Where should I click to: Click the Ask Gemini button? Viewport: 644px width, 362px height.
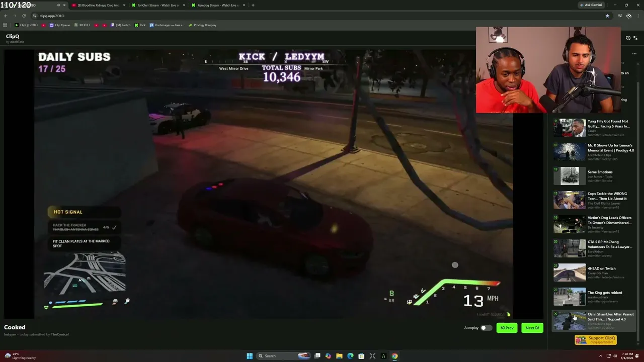(591, 5)
